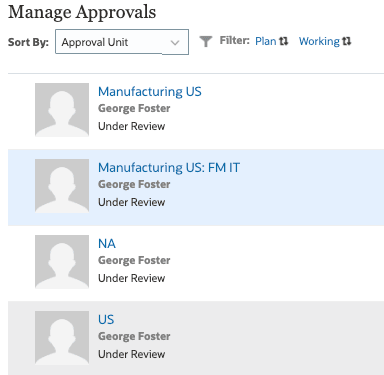
Task: Open Manufacturing US: FM IT approval unit
Action: [169, 168]
